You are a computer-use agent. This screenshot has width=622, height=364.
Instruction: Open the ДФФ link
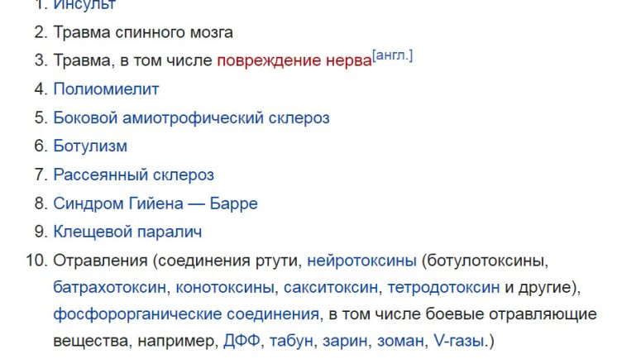[242, 341]
